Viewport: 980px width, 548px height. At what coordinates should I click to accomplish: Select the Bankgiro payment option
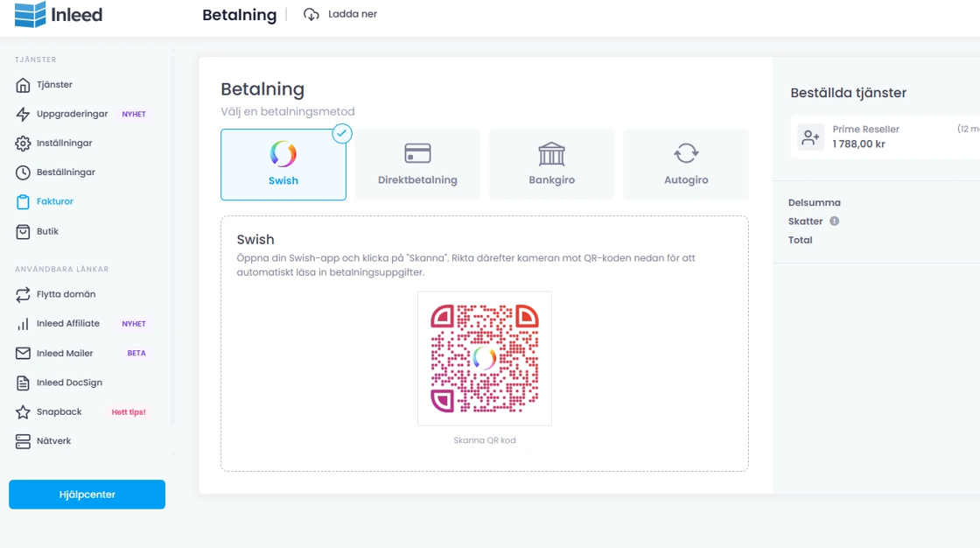click(x=551, y=165)
